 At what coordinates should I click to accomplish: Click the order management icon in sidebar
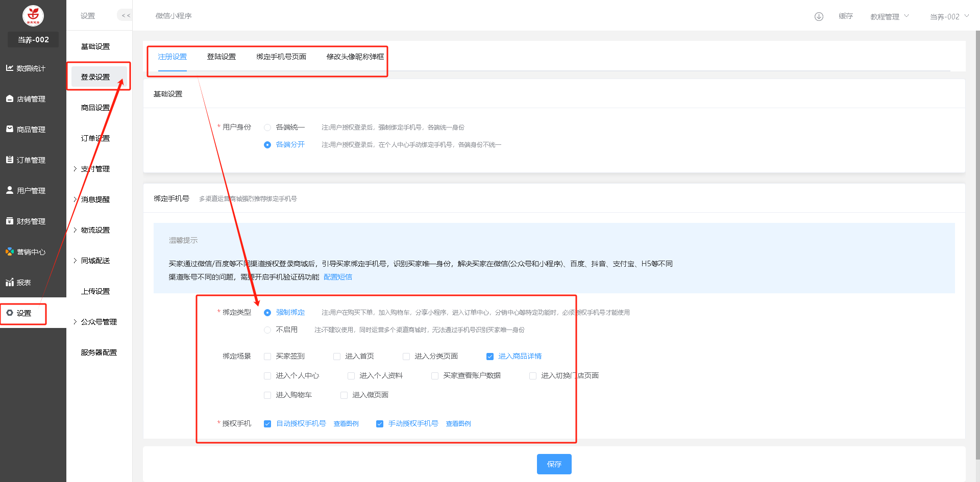pyautogui.click(x=10, y=160)
